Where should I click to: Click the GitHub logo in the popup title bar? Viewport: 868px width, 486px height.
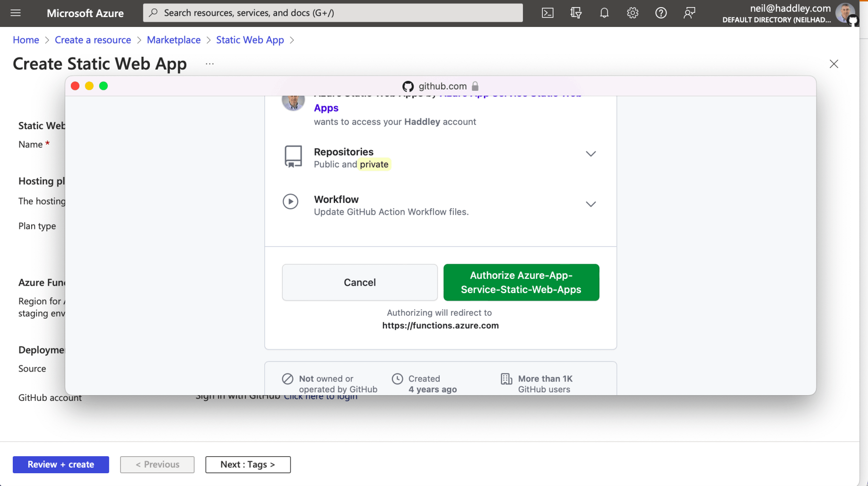point(408,86)
